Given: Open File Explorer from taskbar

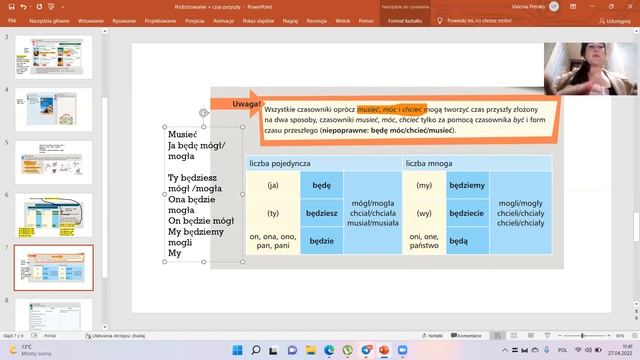Looking at the screenshot, I should pyautogui.click(x=311, y=350).
